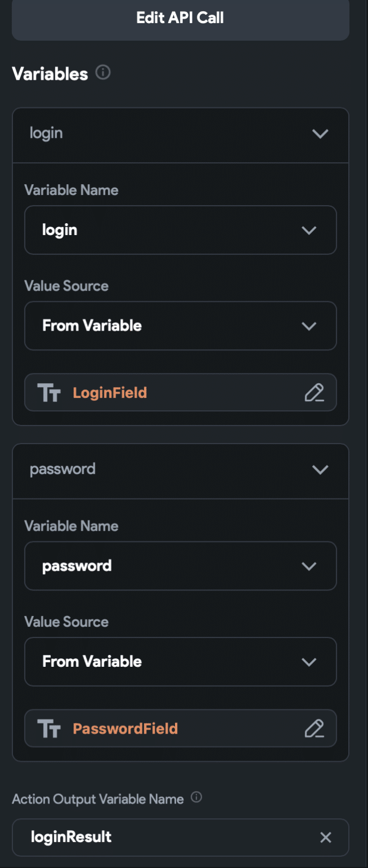Click the Edit API Call button

tap(181, 18)
